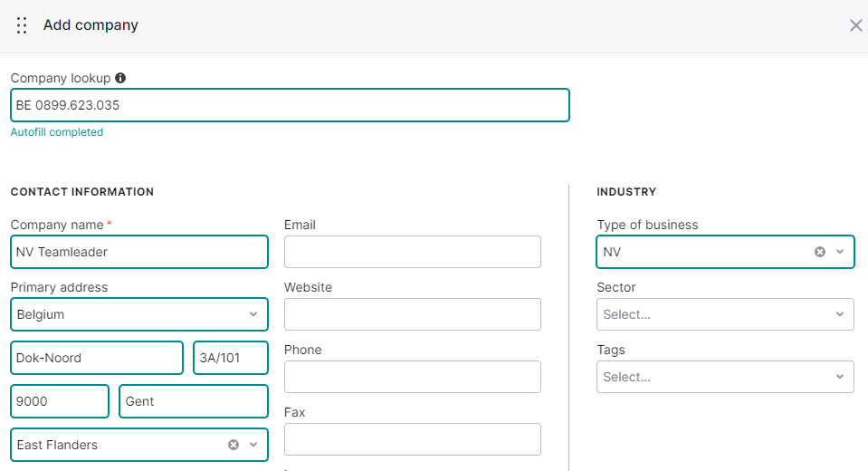868x471 pixels.
Task: Focus the Website input field
Action: point(413,314)
